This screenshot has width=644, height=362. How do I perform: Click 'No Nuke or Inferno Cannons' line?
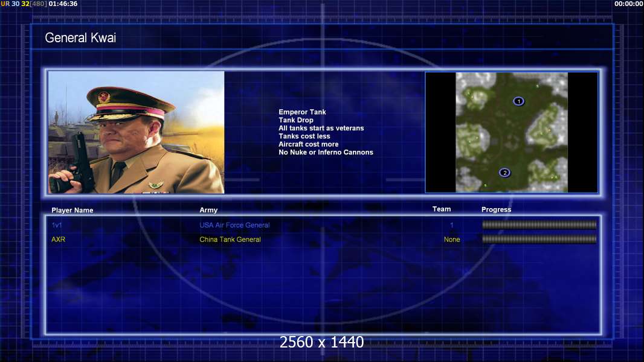coord(326,152)
